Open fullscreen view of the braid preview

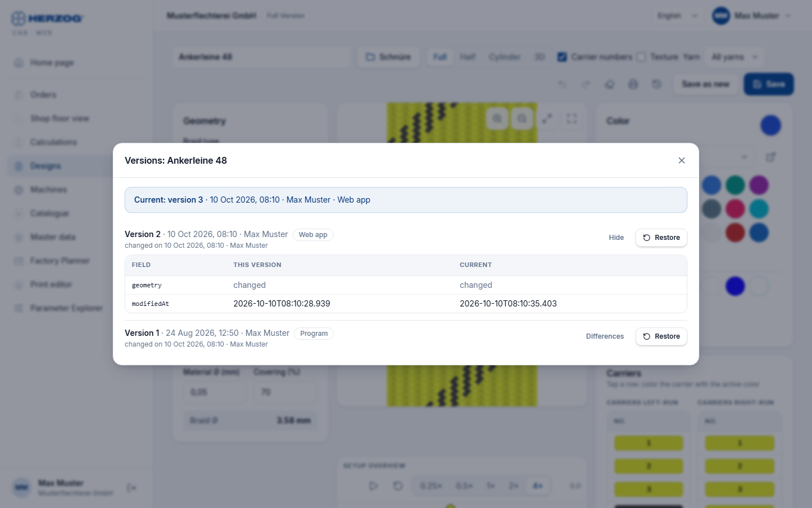(572, 119)
